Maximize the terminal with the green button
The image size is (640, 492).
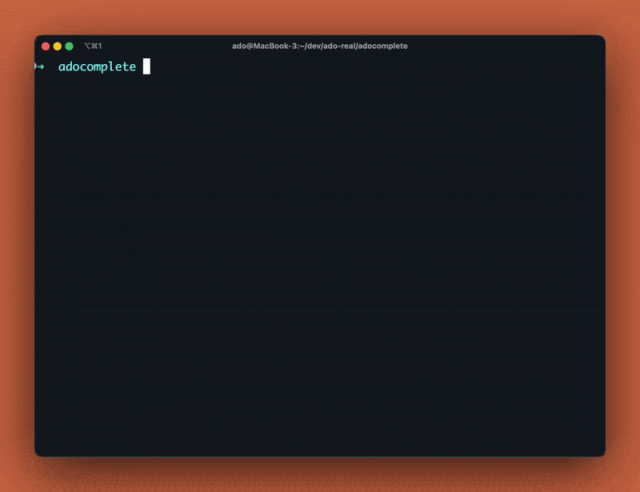(69, 46)
